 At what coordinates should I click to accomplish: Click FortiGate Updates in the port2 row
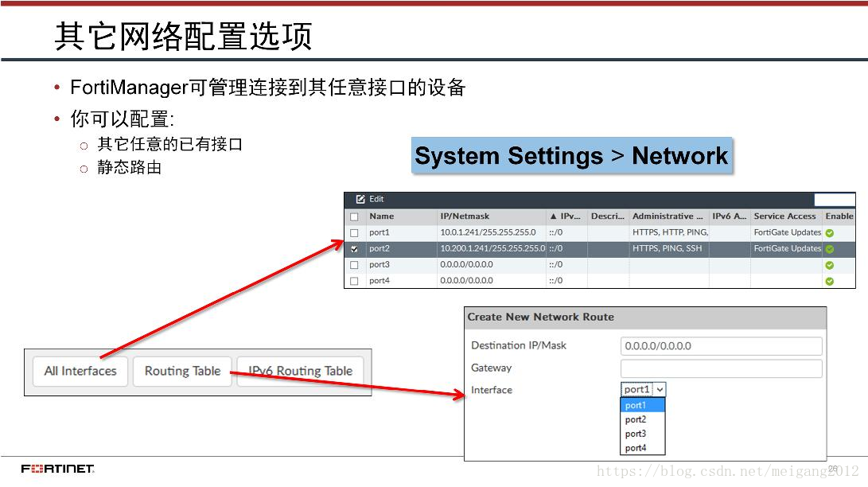tap(787, 248)
